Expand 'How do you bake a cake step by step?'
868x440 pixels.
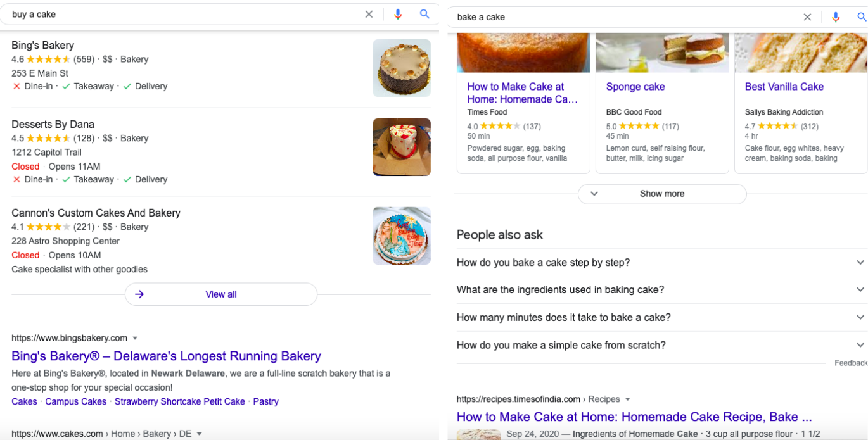click(x=661, y=263)
